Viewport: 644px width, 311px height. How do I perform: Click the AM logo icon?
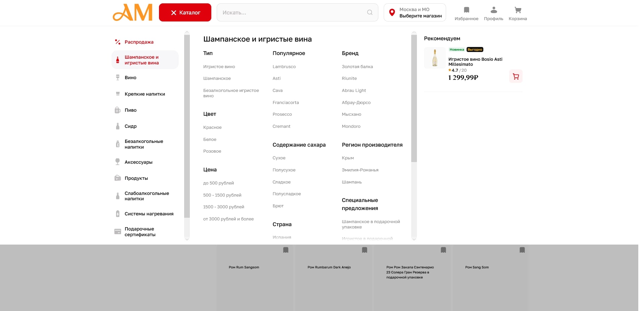coord(132,13)
